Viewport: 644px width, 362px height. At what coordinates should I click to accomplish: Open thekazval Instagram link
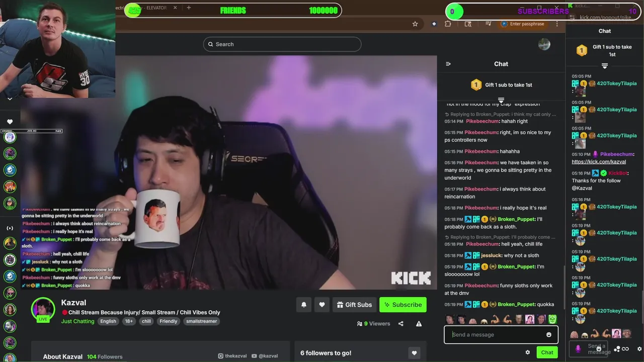click(x=232, y=356)
